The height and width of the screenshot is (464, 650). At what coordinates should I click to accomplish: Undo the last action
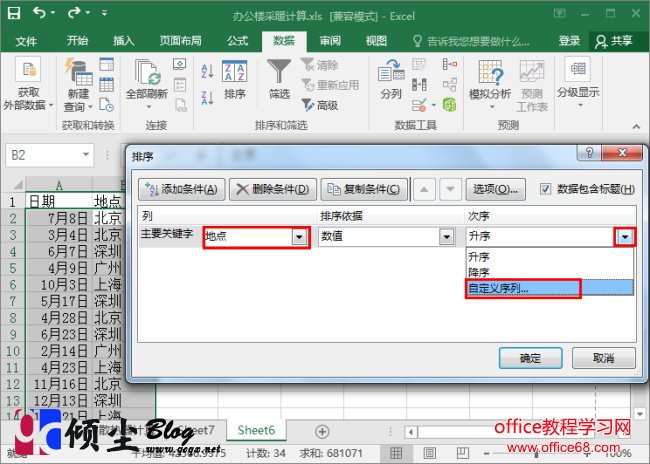(39, 13)
